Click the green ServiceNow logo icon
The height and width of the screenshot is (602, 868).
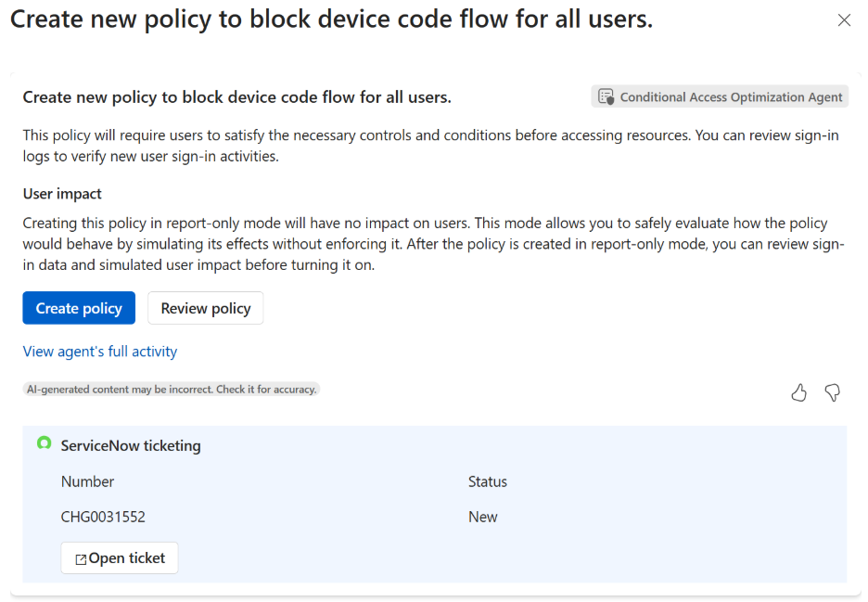click(x=44, y=443)
